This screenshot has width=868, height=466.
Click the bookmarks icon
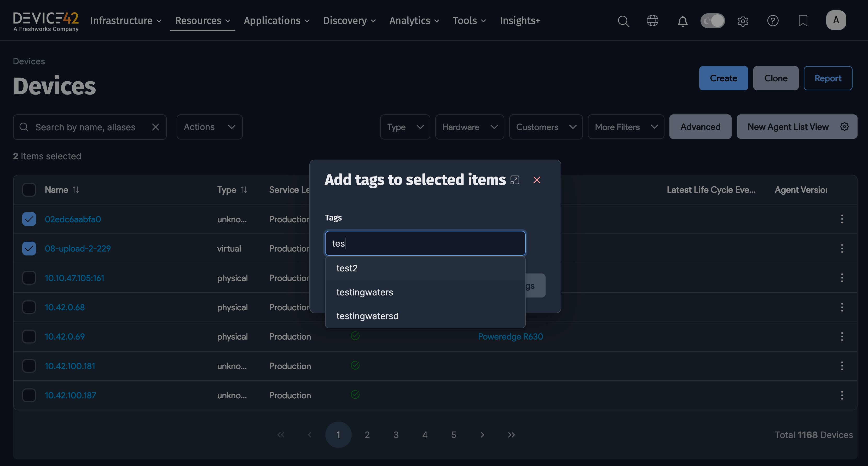click(803, 21)
